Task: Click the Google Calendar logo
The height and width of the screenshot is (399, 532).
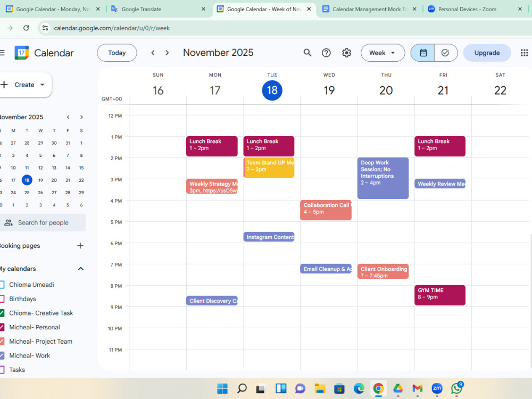Action: [x=22, y=53]
